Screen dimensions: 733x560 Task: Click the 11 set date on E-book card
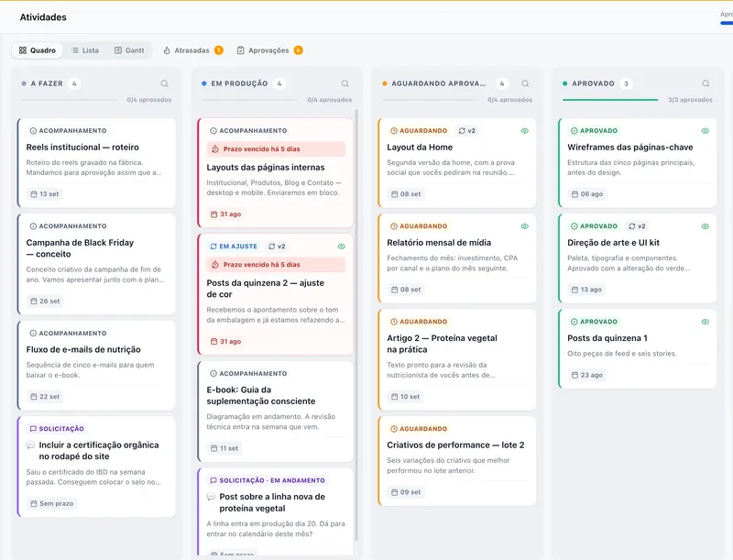pos(224,448)
